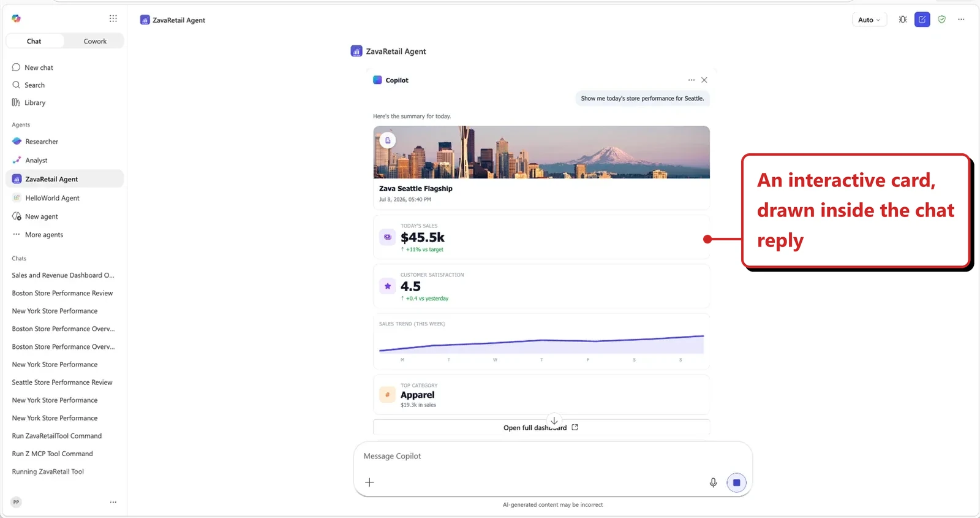Click the $45.5k sales value

[423, 237]
